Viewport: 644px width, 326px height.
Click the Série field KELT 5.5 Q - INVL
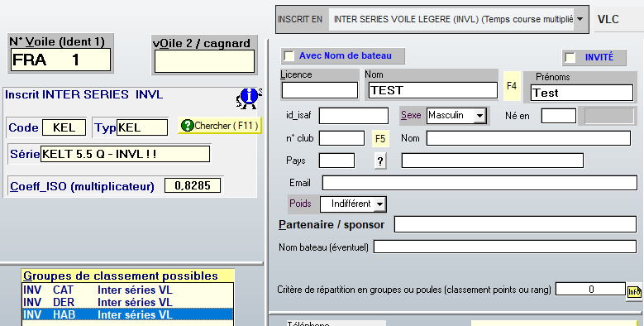(126, 155)
